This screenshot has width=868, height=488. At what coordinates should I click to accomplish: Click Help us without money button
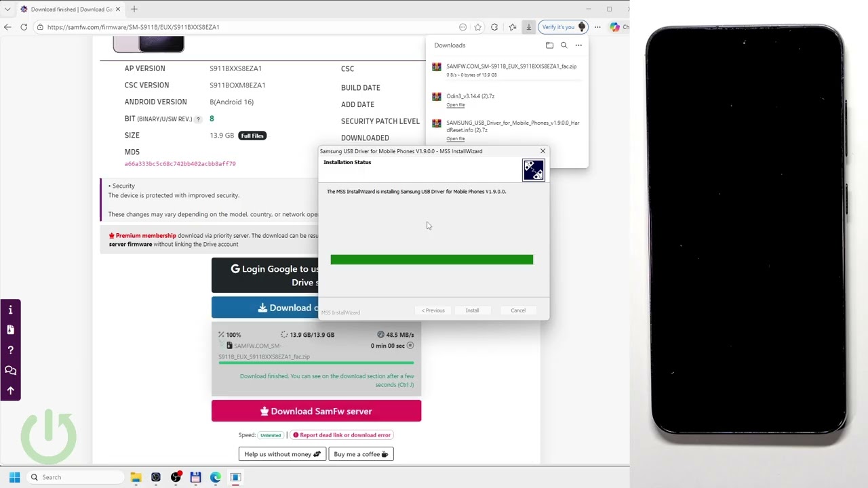click(282, 454)
